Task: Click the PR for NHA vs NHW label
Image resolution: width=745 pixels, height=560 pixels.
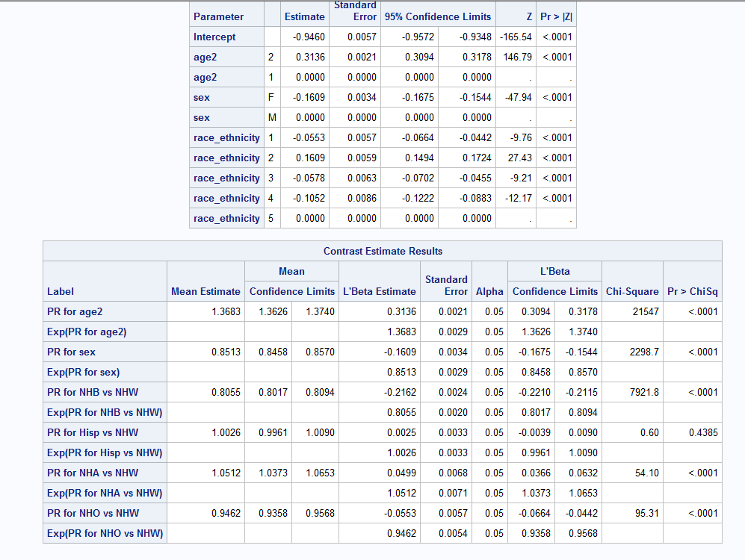Action: pyautogui.click(x=93, y=473)
